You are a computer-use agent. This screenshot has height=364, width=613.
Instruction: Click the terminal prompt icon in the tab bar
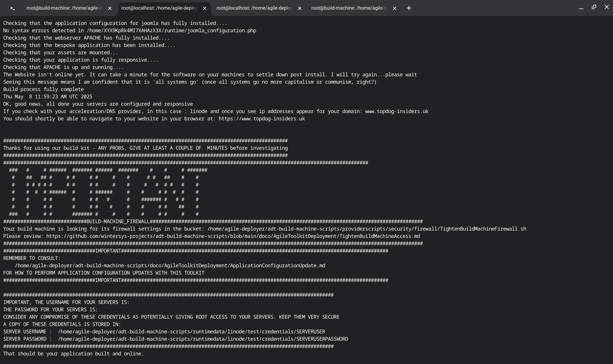12,8
